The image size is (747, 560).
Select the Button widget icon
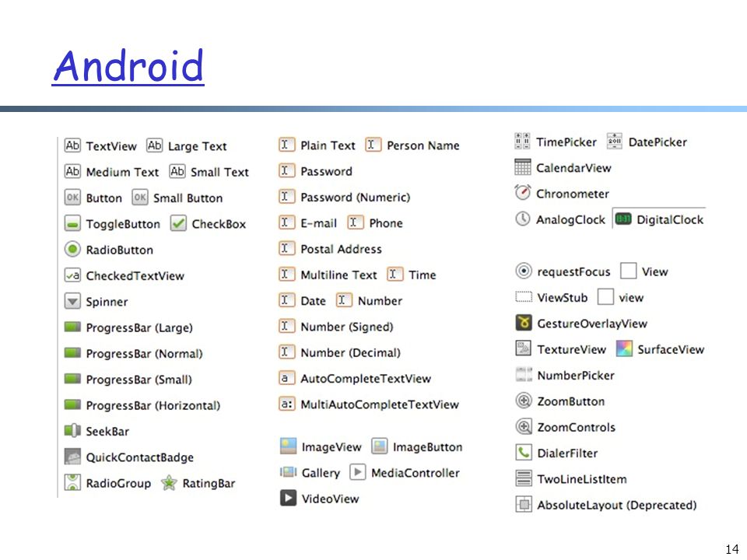pos(72,197)
